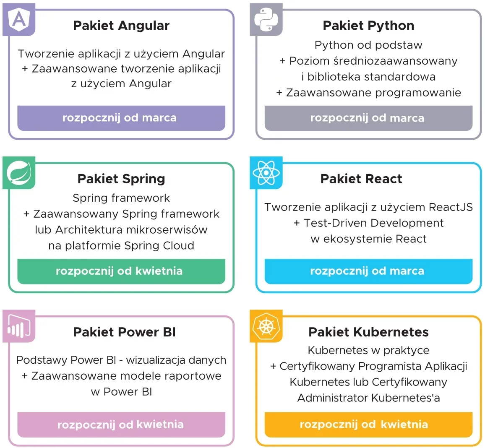Select the 'Pakiet Spring' title
The height and width of the screenshot is (448, 485).
pos(121,179)
